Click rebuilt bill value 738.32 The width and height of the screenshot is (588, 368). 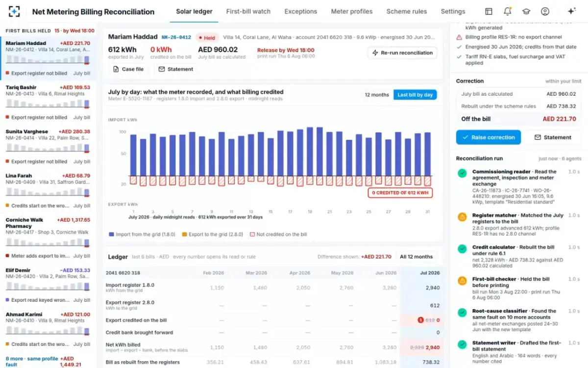tap(431, 362)
